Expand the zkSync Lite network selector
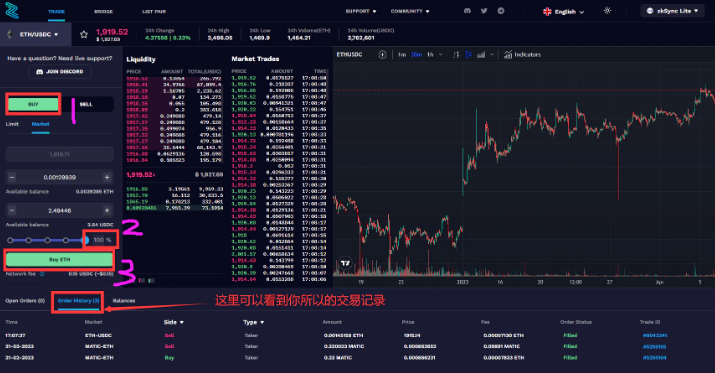The width and height of the screenshot is (715, 373). (672, 11)
